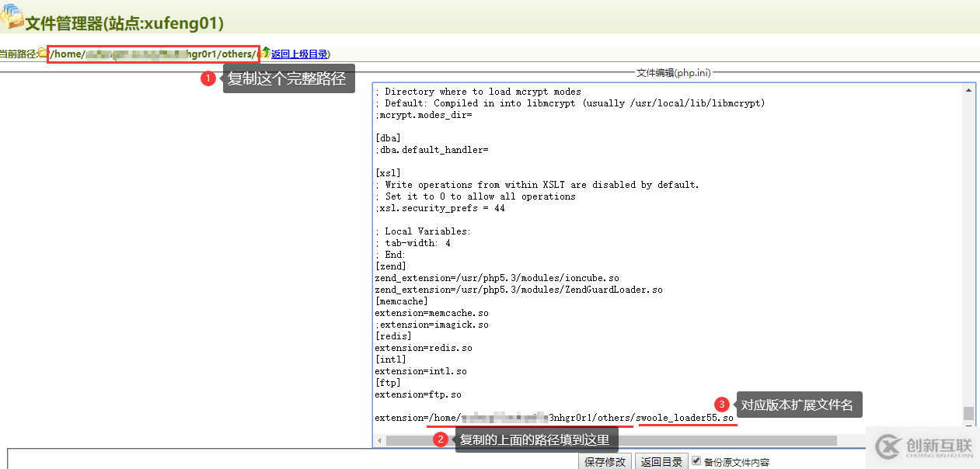This screenshot has width=980, height=469.
Task: Click the editor vertical scrollbar up arrow
Action: point(968,90)
